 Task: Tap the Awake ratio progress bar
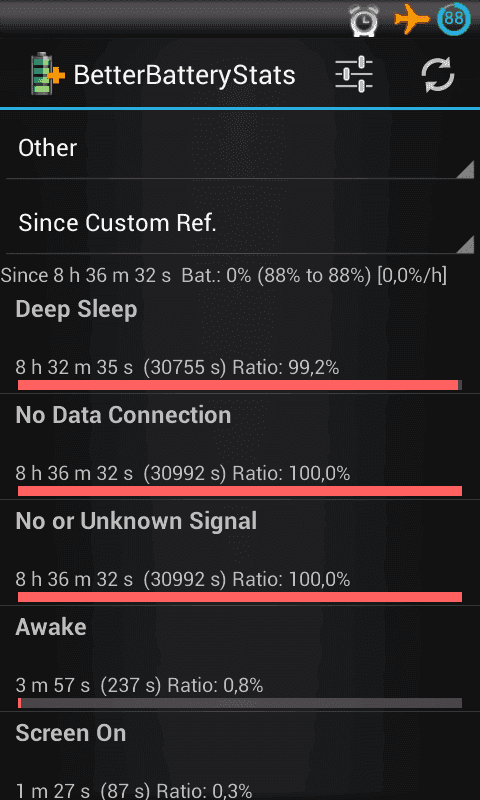(x=240, y=703)
